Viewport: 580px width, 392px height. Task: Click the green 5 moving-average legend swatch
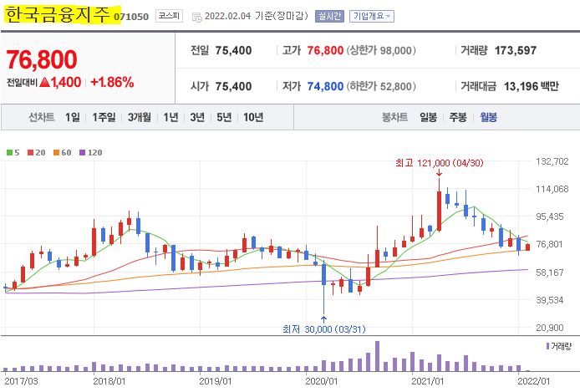10,153
